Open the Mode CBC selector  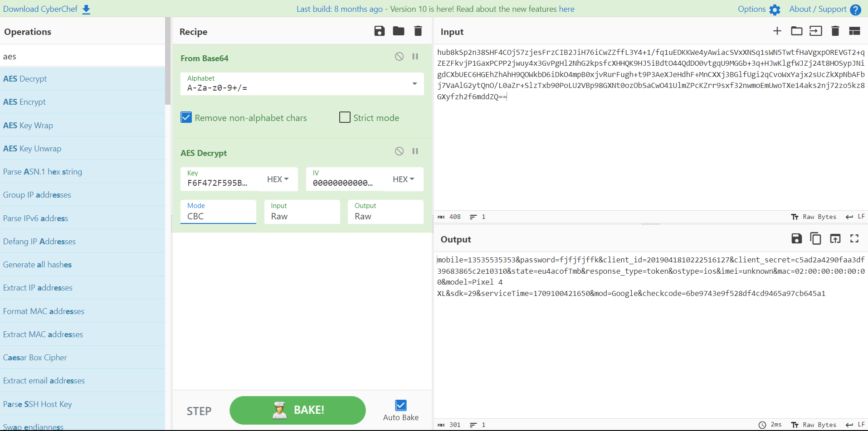point(219,212)
